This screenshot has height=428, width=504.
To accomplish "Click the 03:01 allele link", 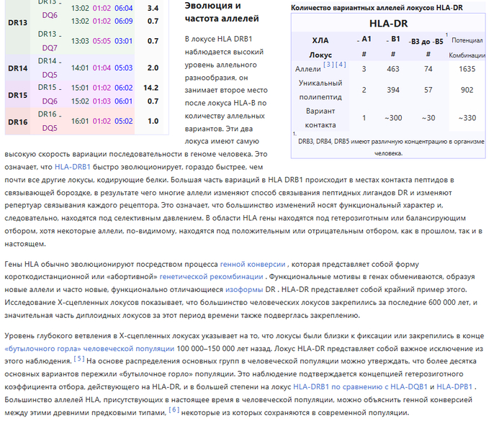I will [123, 41].
